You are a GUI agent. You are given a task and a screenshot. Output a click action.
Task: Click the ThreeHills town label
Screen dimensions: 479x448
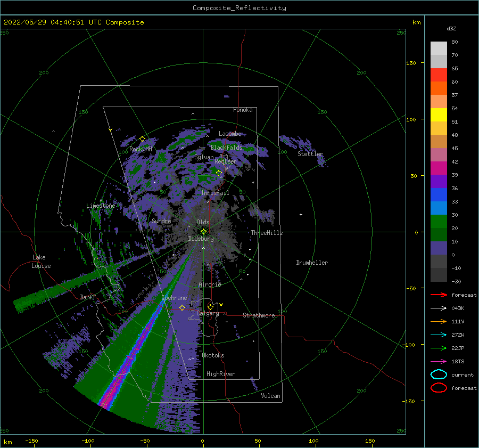tap(267, 233)
